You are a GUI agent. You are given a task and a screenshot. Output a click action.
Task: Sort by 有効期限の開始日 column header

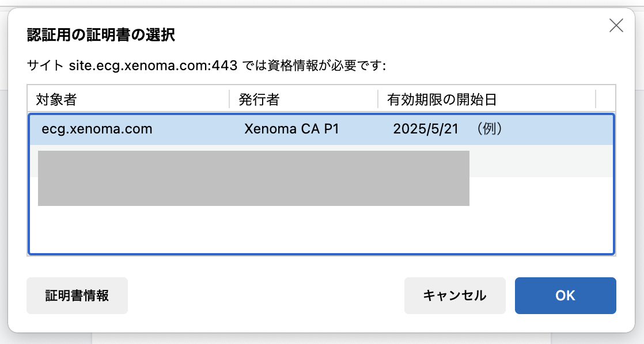pos(442,100)
